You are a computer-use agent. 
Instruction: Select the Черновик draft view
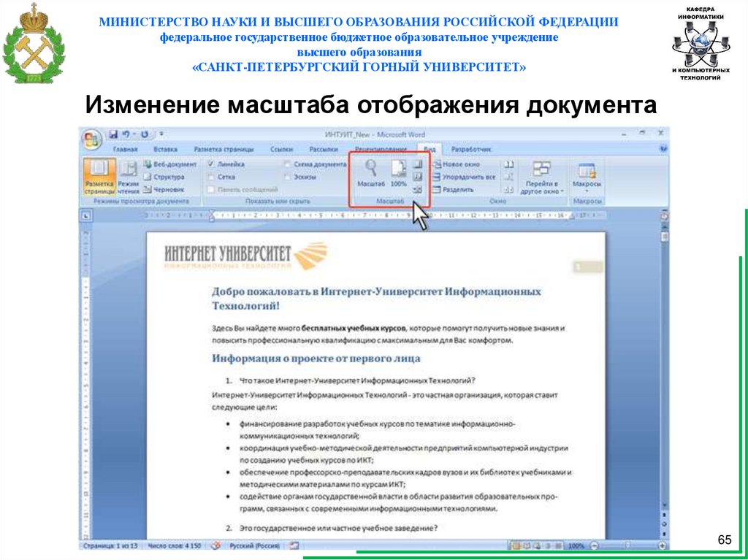(164, 189)
